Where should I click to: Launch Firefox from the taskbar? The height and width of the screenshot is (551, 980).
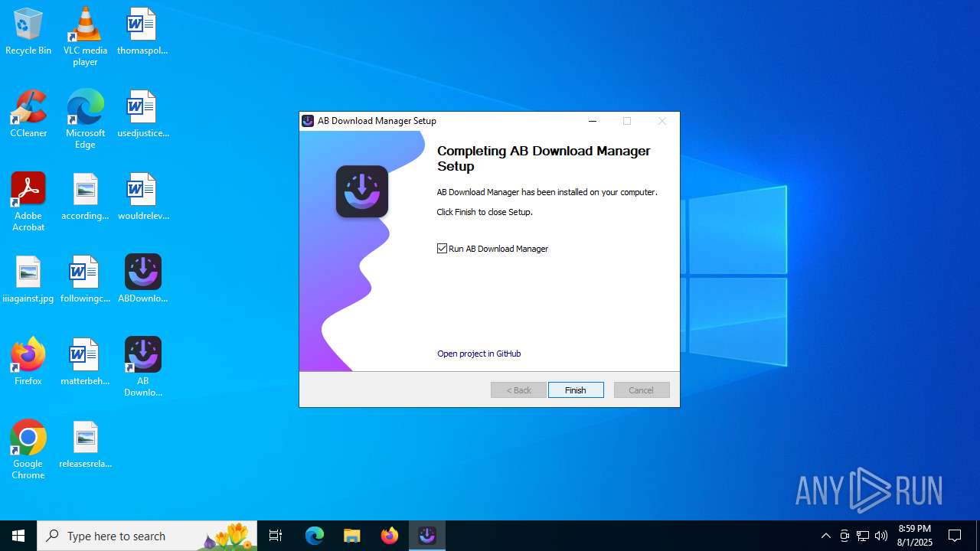pos(390,536)
